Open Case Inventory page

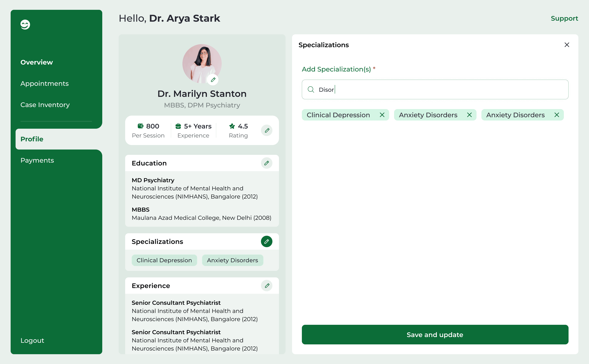pyautogui.click(x=45, y=105)
